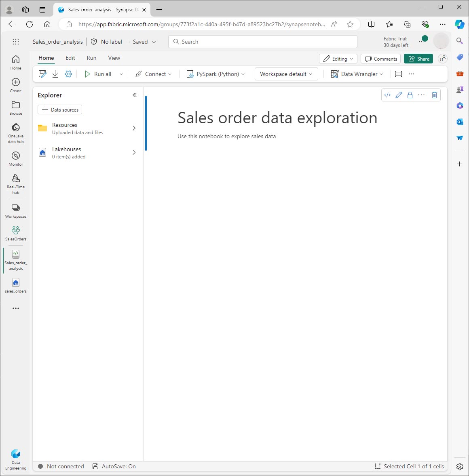Open more toolbar options ellipsis
Screen dimensions: 469x476
412,74
